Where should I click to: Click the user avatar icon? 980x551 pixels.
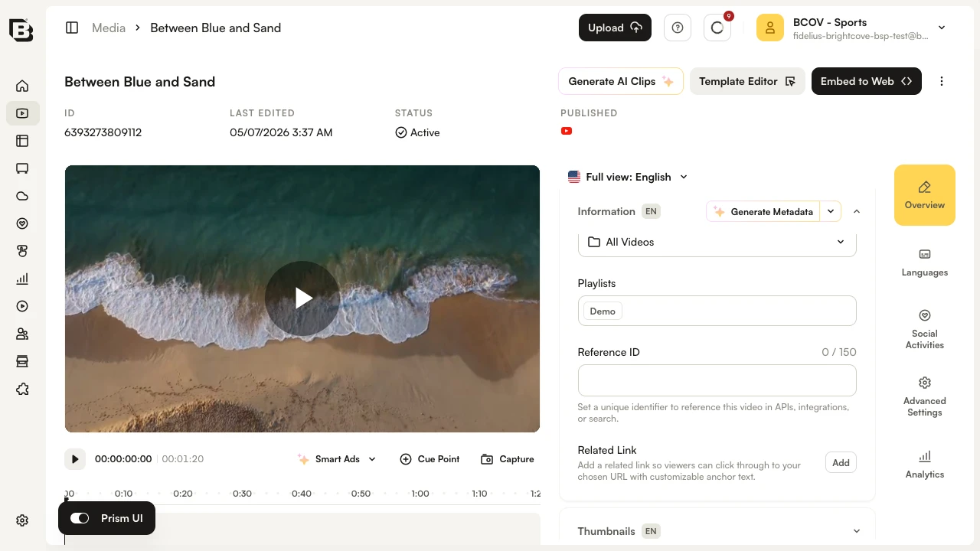(770, 28)
